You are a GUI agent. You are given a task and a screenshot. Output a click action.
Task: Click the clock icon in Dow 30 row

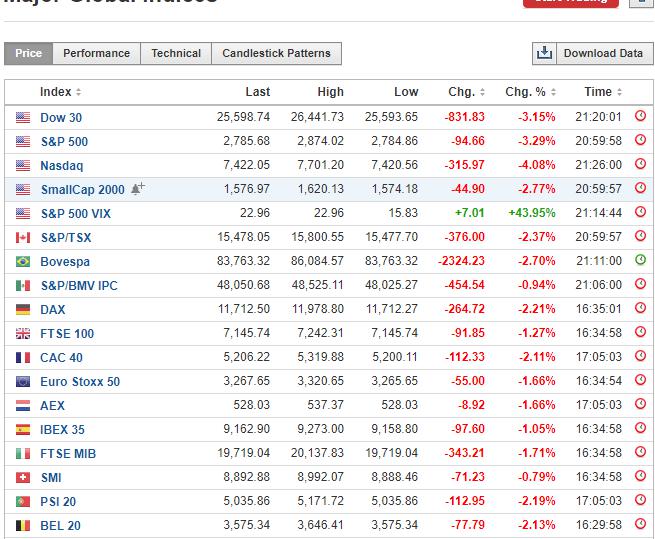(640, 116)
